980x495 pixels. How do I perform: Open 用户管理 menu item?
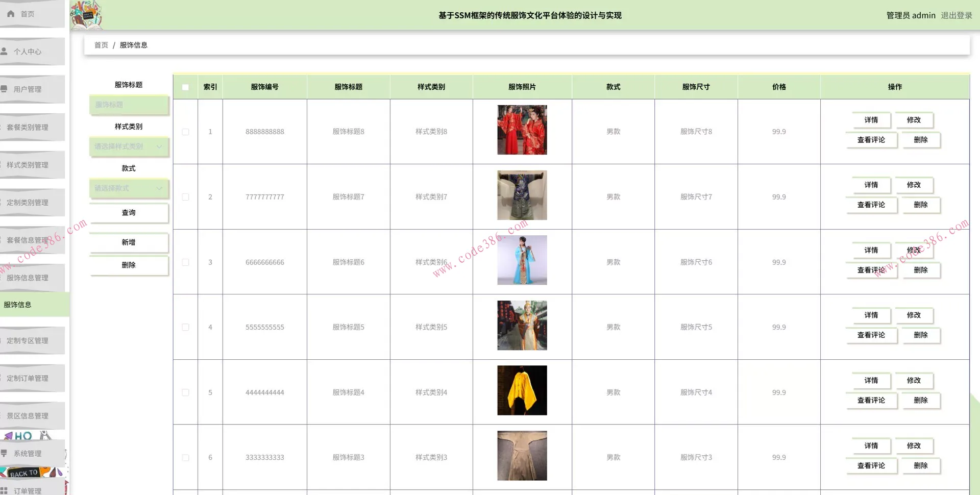(x=32, y=89)
